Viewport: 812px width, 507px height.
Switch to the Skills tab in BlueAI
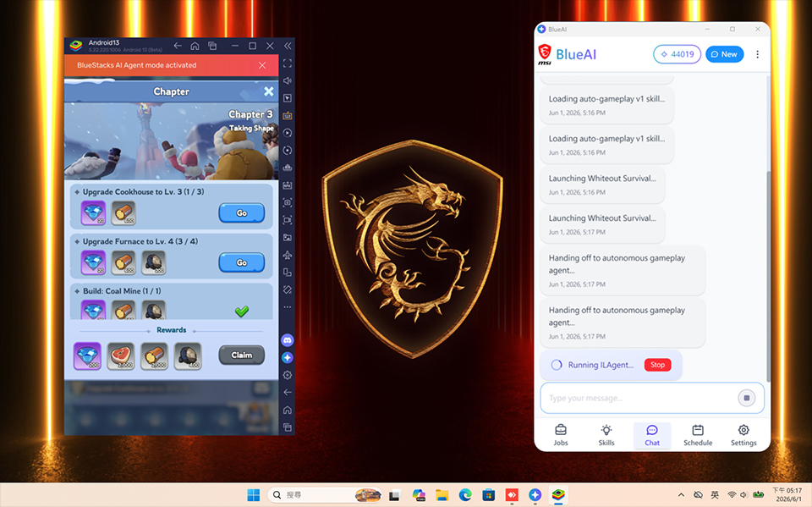(606, 435)
